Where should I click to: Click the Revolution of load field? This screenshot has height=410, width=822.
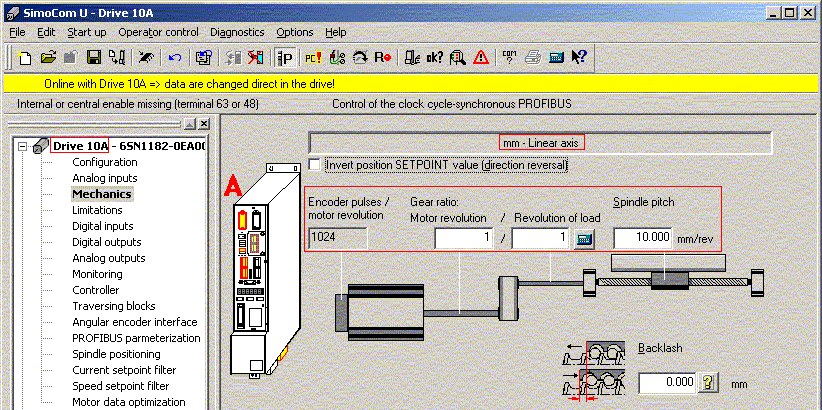pos(540,238)
